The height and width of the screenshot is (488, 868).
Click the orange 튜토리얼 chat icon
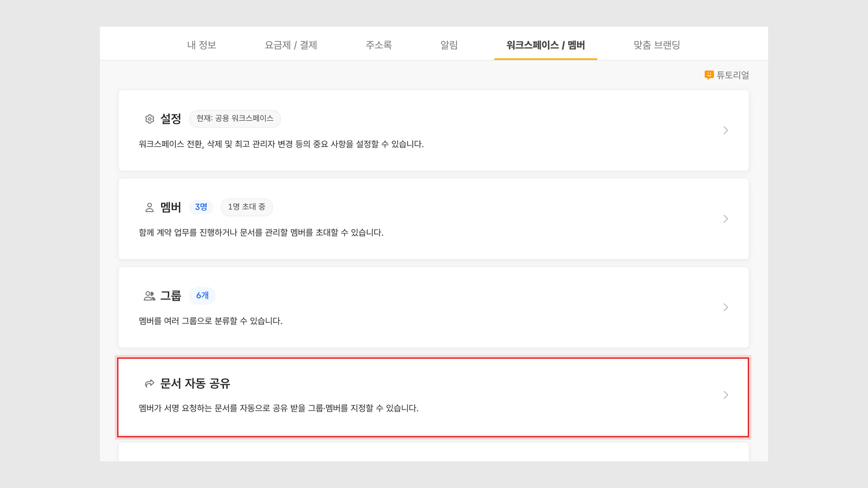[709, 75]
